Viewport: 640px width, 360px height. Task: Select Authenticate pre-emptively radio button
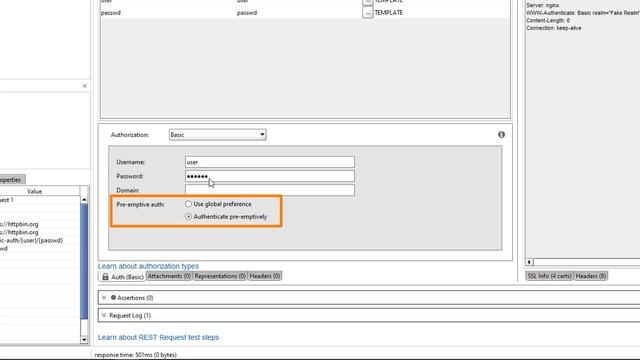pyautogui.click(x=188, y=217)
